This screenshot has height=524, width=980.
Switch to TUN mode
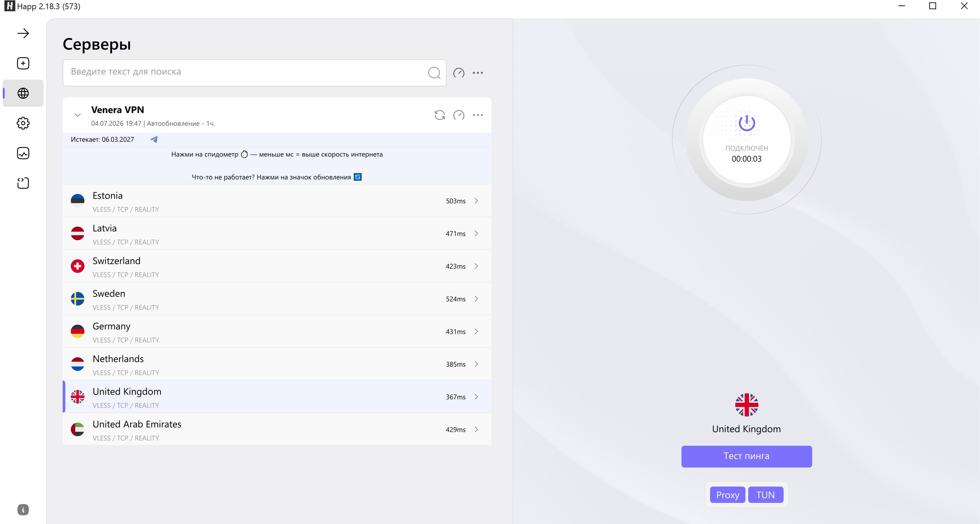[766, 495]
